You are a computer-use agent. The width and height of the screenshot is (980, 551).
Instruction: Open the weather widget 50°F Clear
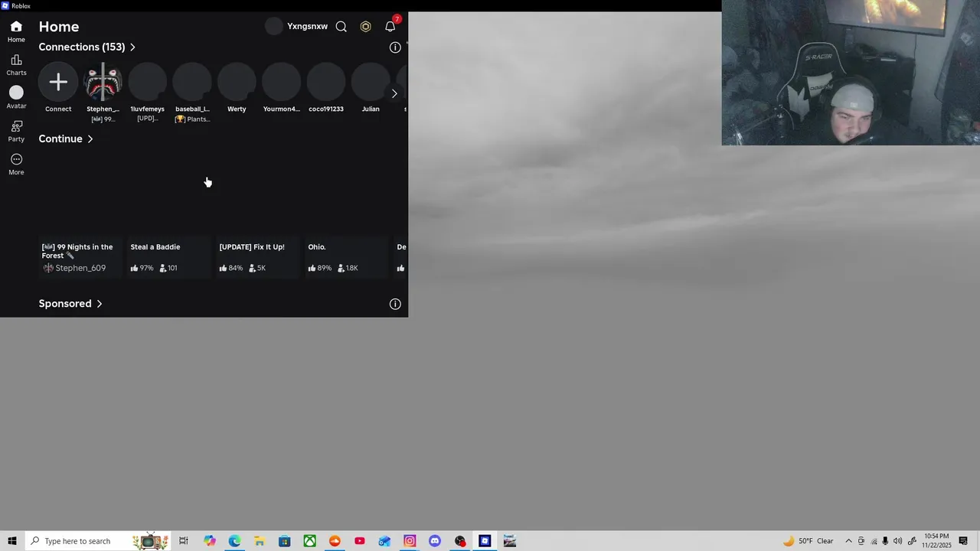pyautogui.click(x=808, y=541)
